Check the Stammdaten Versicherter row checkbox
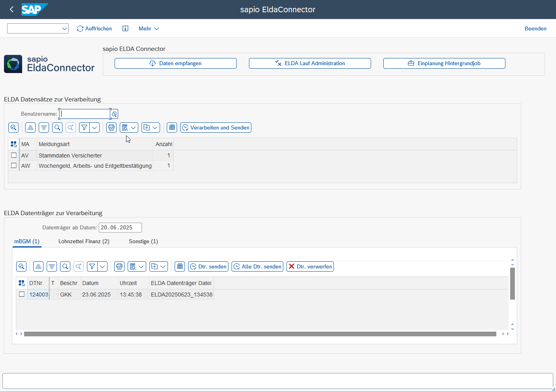This screenshot has height=392, width=556. point(14,155)
